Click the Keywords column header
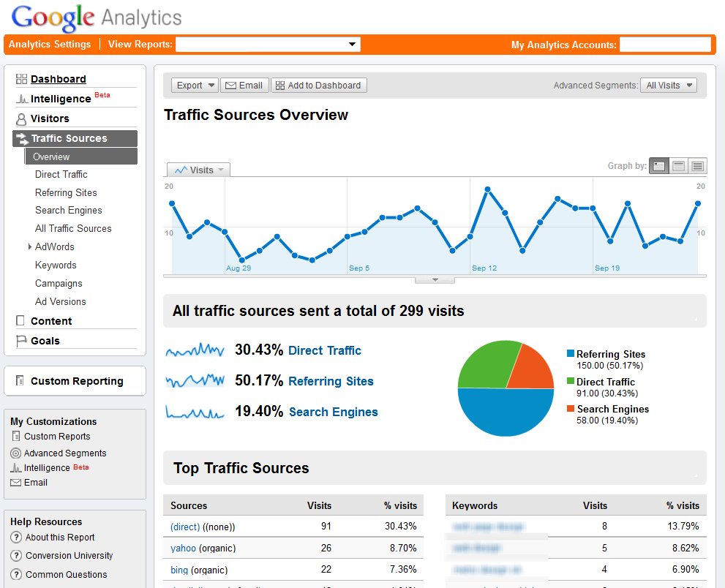This screenshot has width=725, height=588. coord(475,505)
